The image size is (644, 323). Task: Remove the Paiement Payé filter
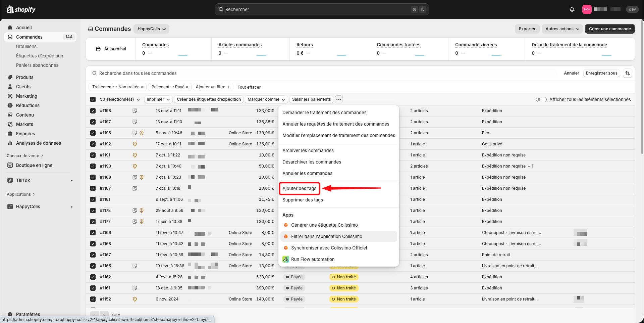click(187, 87)
